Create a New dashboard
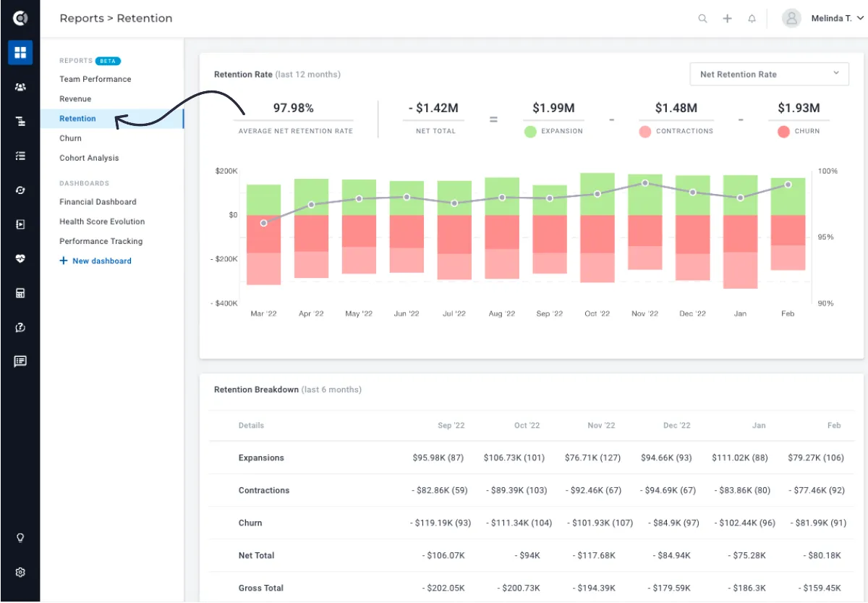The width and height of the screenshot is (868, 603). coord(95,261)
